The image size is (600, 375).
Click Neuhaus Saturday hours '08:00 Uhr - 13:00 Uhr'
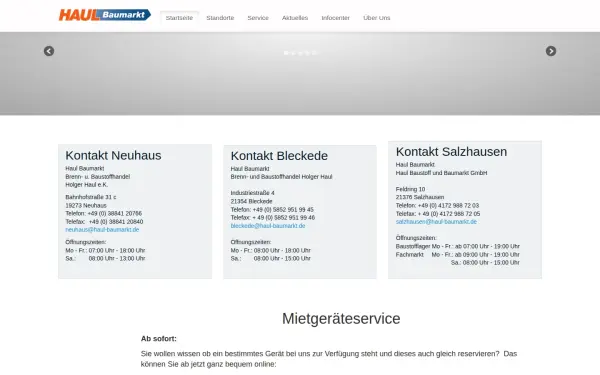(117, 258)
